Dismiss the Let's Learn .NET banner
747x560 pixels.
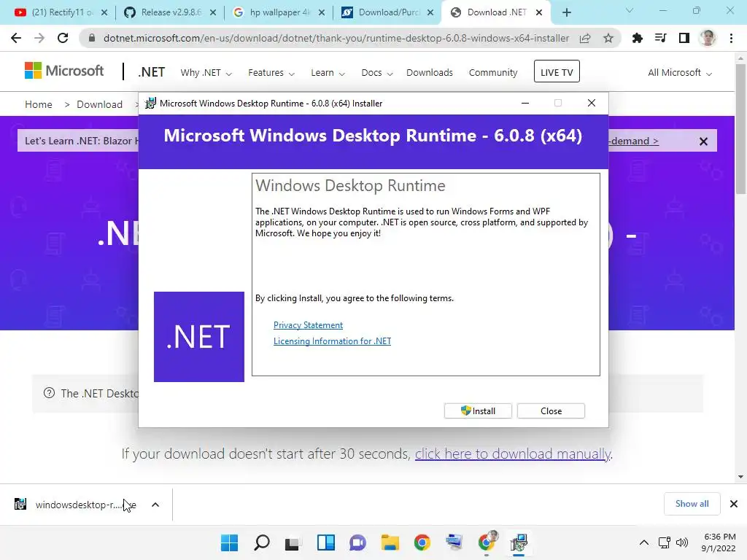point(703,141)
